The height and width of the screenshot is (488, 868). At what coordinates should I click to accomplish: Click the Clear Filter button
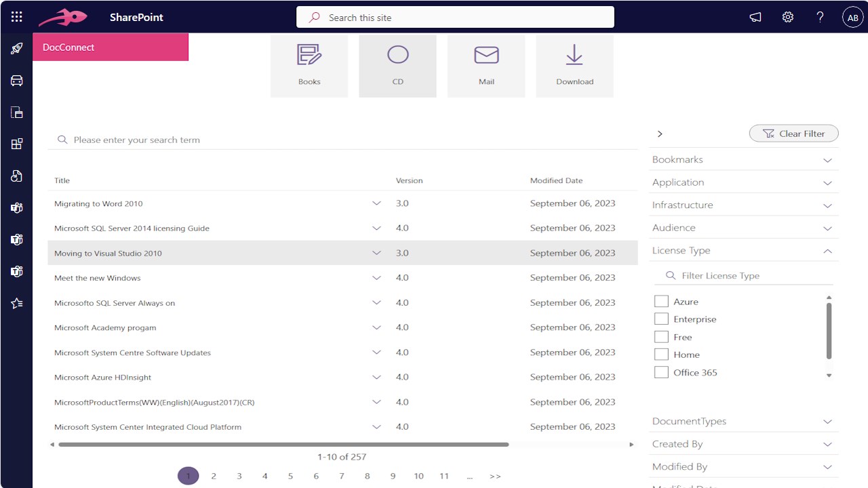coord(793,134)
